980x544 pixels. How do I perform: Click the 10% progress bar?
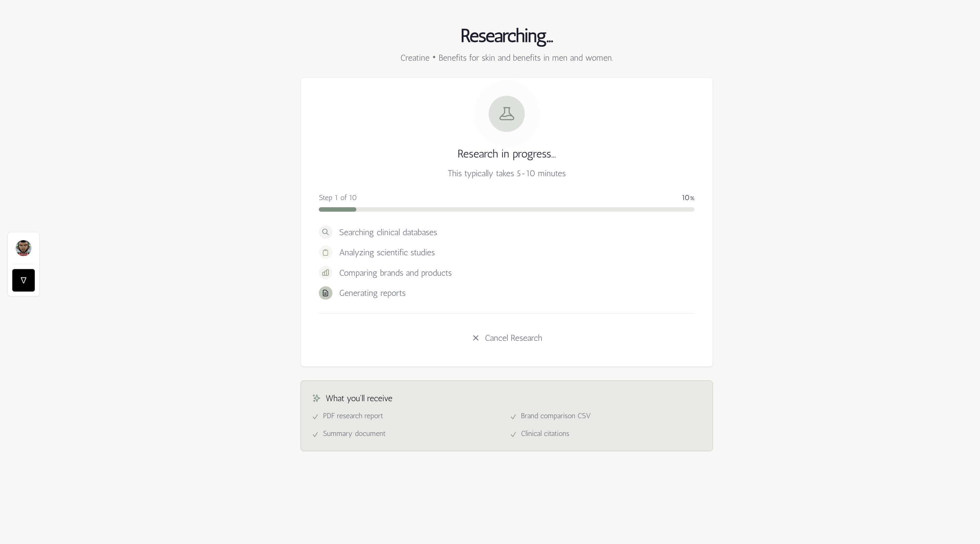[x=506, y=209]
